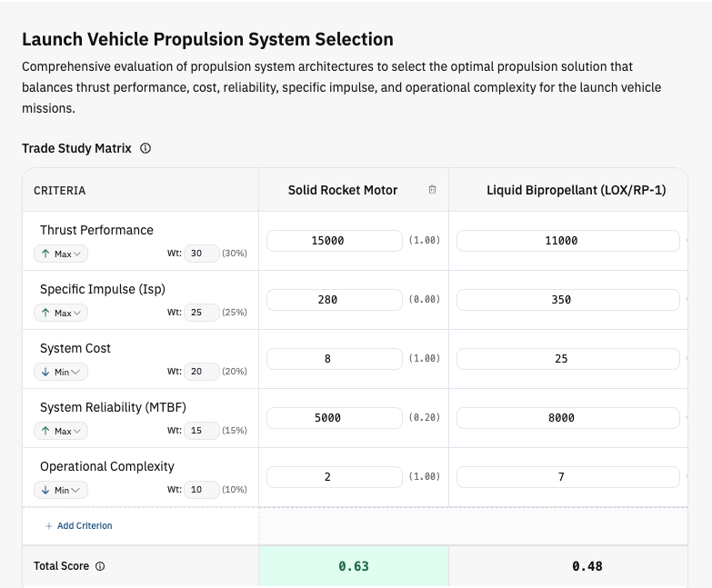The width and height of the screenshot is (712, 588).
Task: Select the Solid Rocket Motor column header
Action: click(x=343, y=190)
